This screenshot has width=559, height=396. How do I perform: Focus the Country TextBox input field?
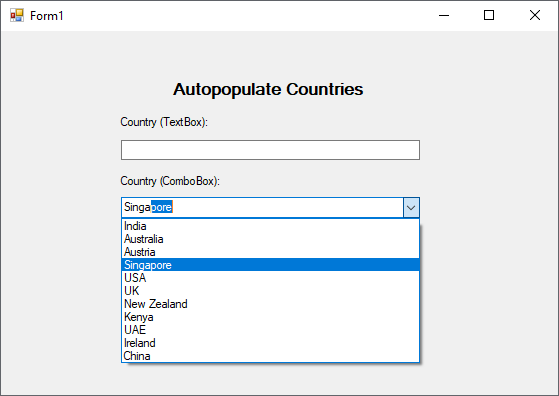(x=270, y=150)
